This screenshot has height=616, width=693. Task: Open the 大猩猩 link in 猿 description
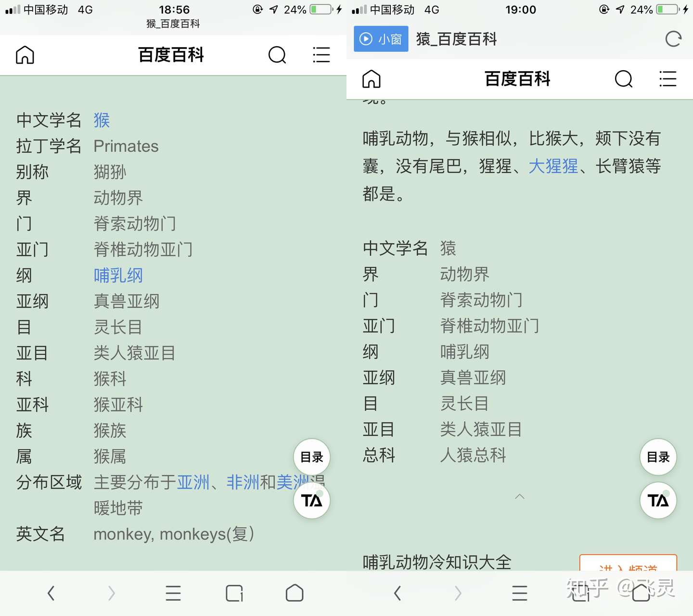(x=553, y=166)
